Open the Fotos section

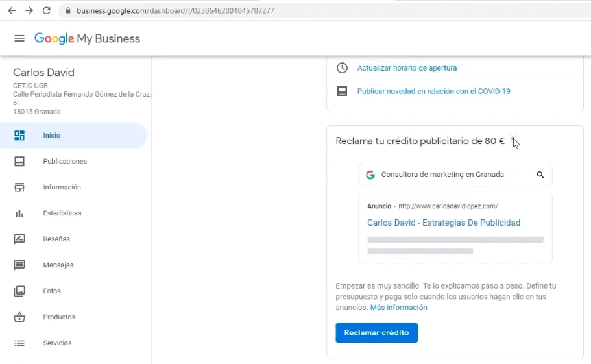tap(52, 291)
